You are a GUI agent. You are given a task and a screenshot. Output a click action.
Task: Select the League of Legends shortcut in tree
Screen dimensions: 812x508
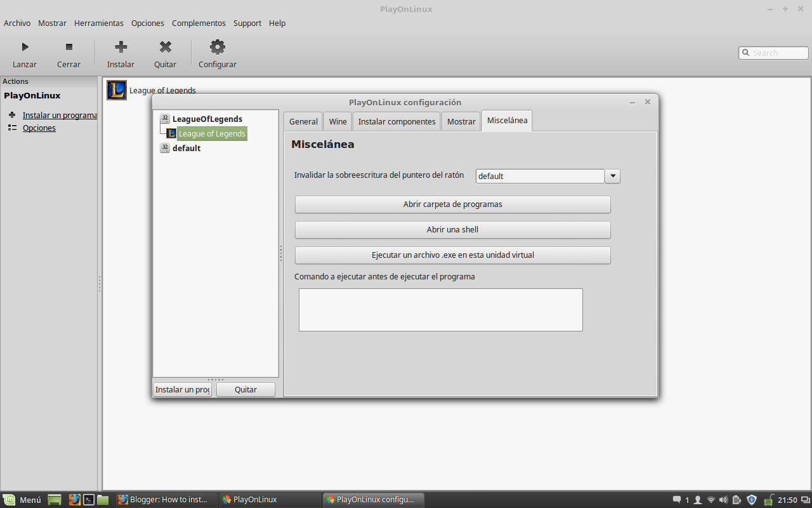(x=212, y=133)
